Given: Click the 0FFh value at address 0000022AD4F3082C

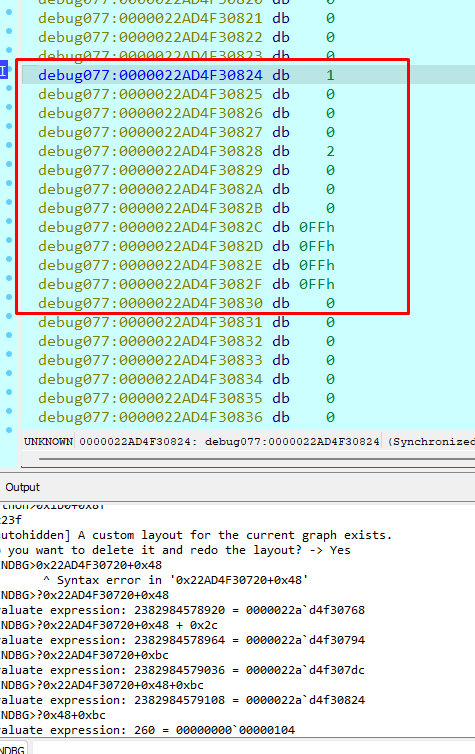Looking at the screenshot, I should click(317, 227).
